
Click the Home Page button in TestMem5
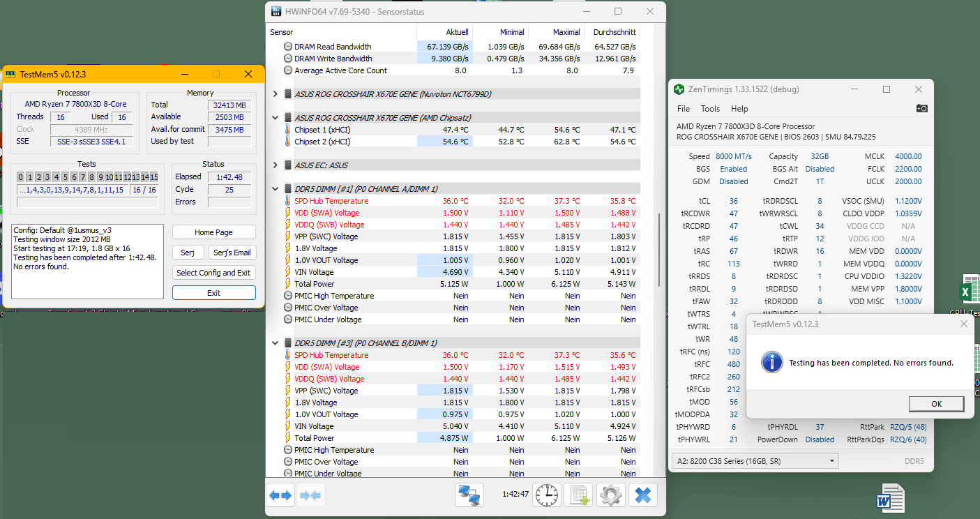click(213, 232)
